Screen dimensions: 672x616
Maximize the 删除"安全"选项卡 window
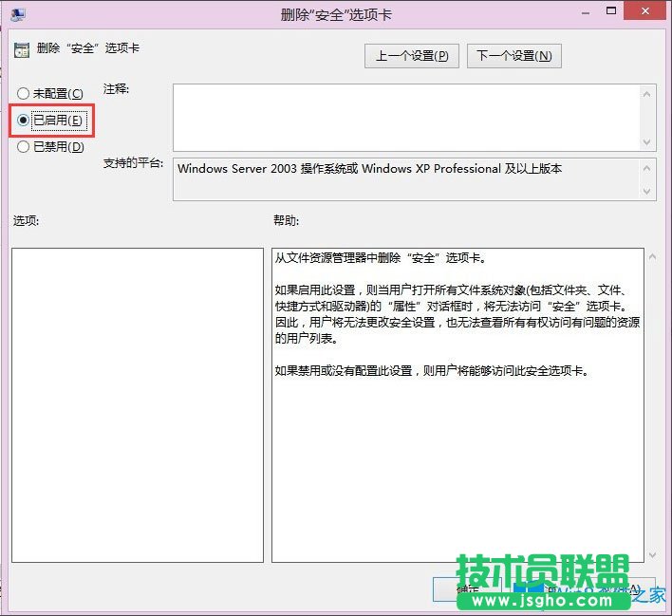[611, 11]
